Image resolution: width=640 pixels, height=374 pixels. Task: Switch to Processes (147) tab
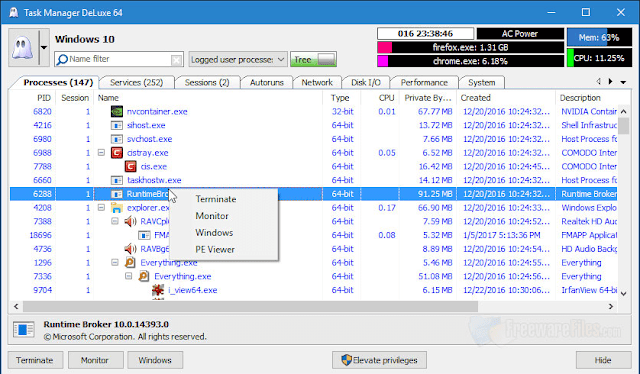tap(58, 82)
